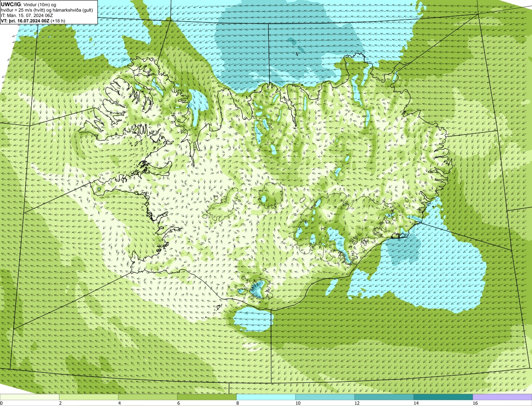Click the "14" scale label on the legend
This screenshot has width=532, height=406.
point(416,403)
